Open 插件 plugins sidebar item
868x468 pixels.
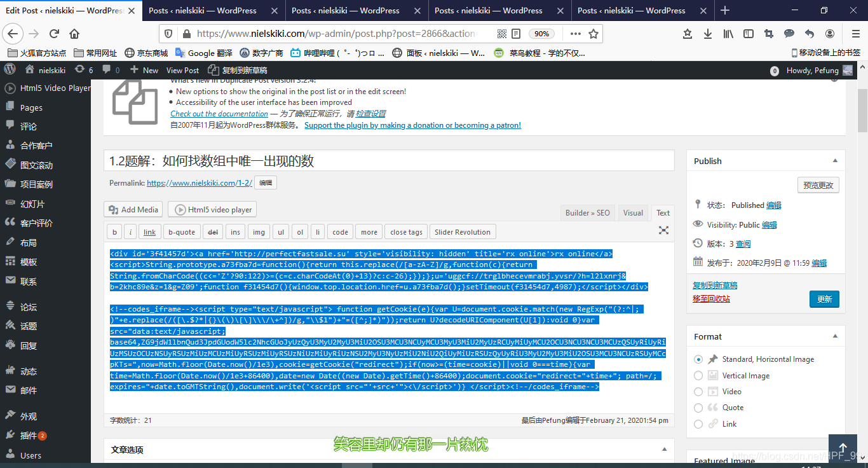click(x=29, y=436)
